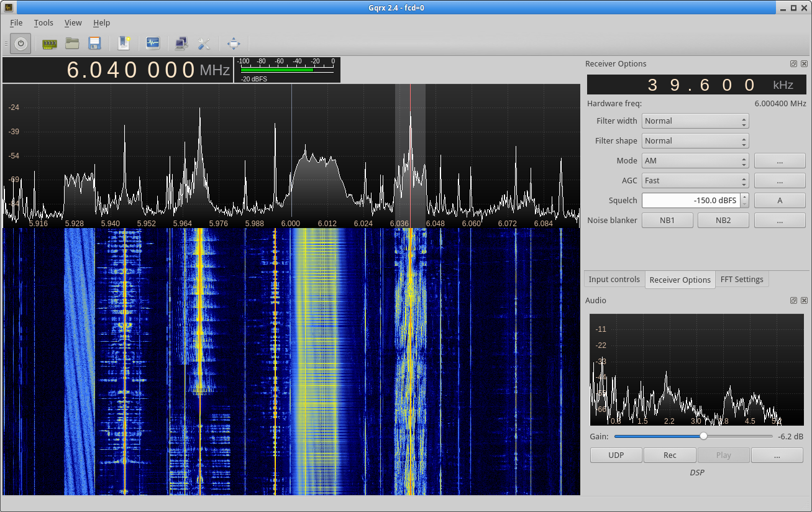
Task: Enable the NB1 noise blanker
Action: (x=667, y=220)
